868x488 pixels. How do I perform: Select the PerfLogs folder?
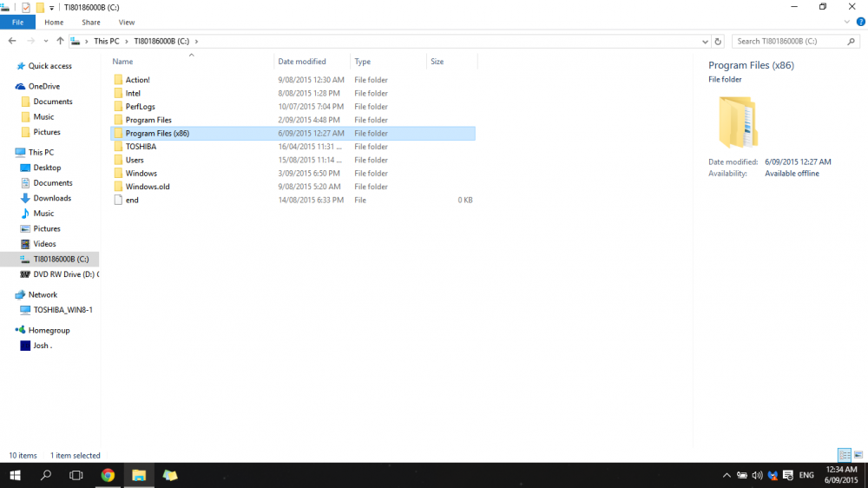tap(140, 106)
